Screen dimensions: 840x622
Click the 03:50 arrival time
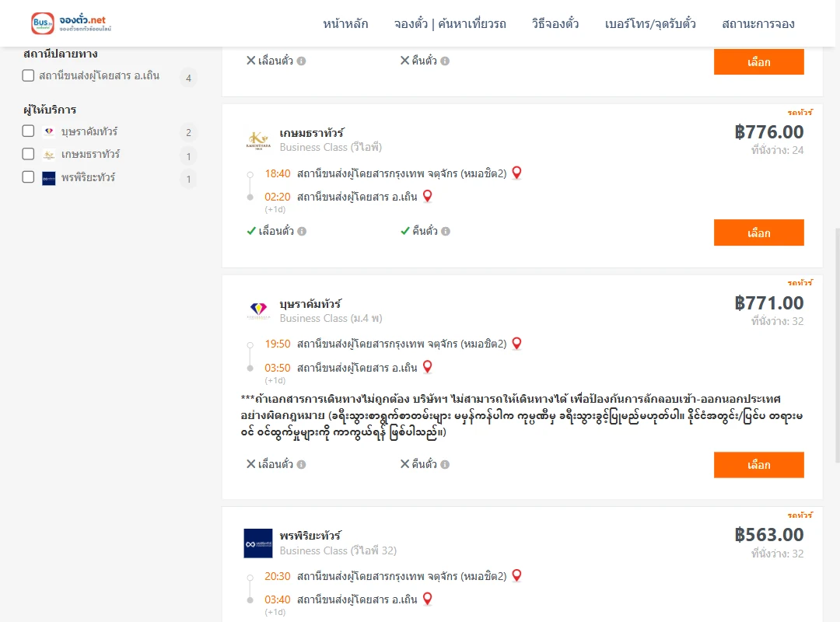[278, 368]
